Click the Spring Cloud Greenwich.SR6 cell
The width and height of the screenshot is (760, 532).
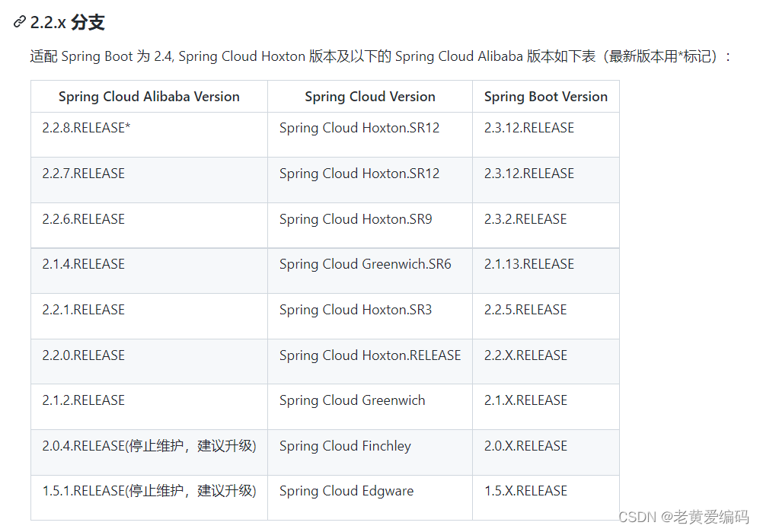point(370,270)
